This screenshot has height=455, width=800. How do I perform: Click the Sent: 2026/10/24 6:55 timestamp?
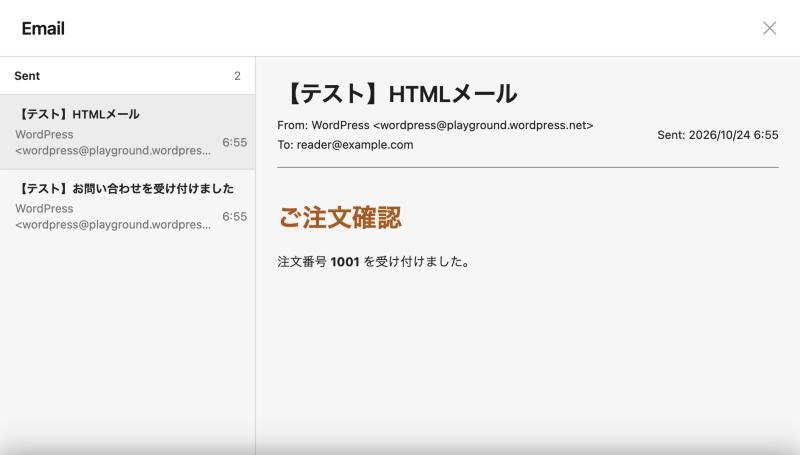click(718, 135)
